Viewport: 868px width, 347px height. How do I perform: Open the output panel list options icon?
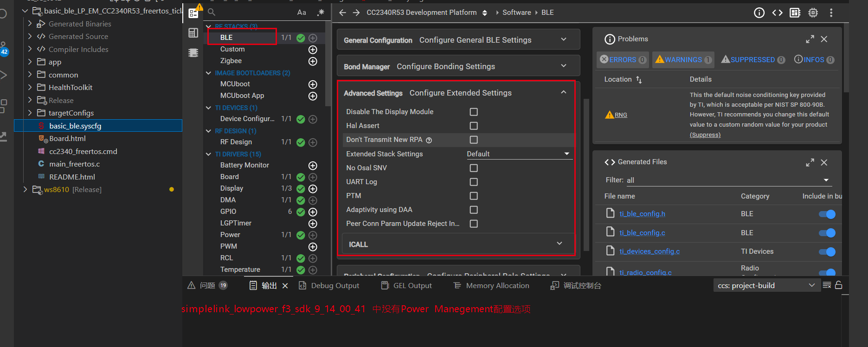(x=827, y=285)
